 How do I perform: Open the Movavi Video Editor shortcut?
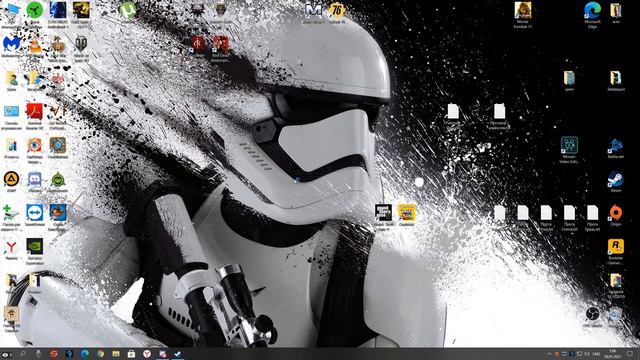pos(569,145)
